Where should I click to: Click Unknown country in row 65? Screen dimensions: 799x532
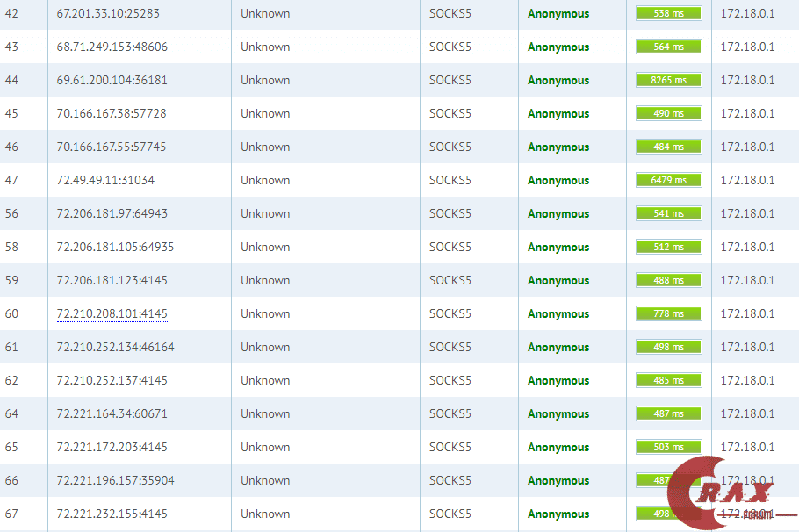265,448
